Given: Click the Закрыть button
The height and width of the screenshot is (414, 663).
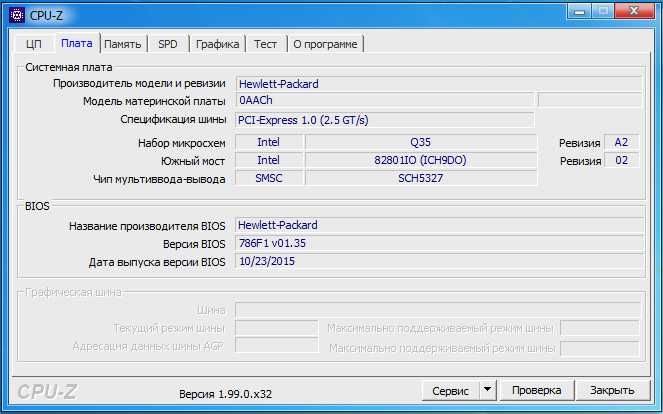Looking at the screenshot, I should pyautogui.click(x=612, y=391).
